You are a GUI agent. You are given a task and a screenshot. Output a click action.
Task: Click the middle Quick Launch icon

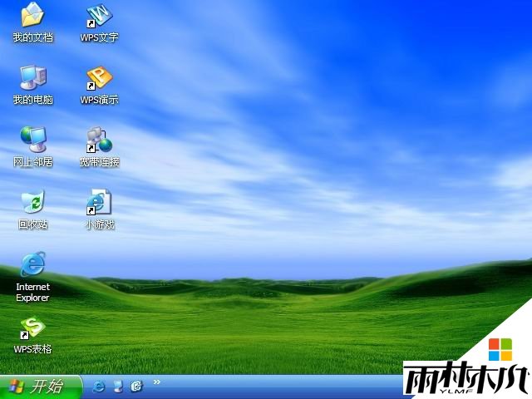click(118, 387)
